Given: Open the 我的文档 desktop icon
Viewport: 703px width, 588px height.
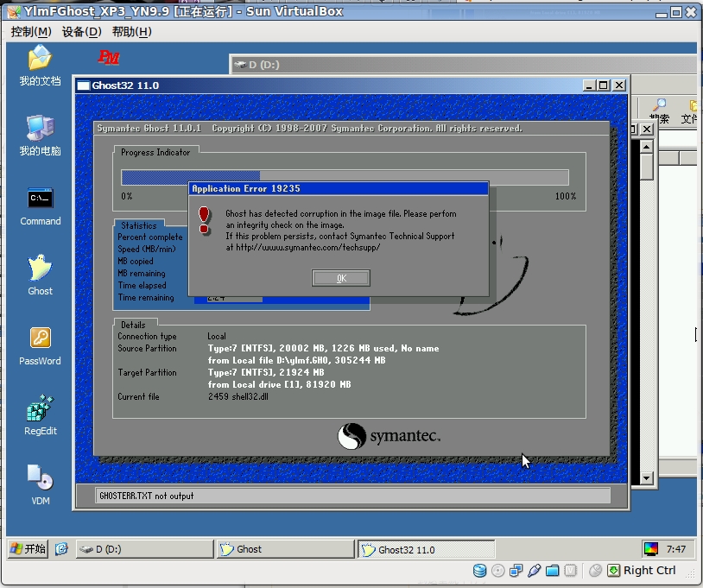Looking at the screenshot, I should point(40,66).
